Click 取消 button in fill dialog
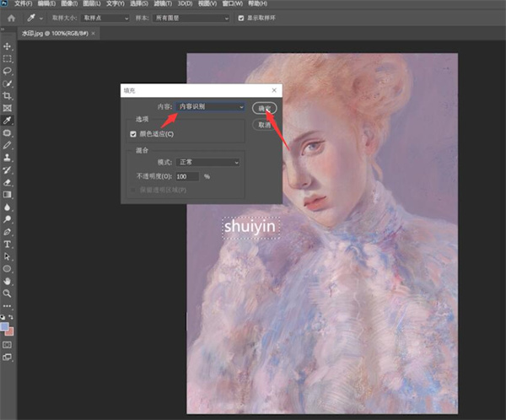The width and height of the screenshot is (506, 420). 264,125
